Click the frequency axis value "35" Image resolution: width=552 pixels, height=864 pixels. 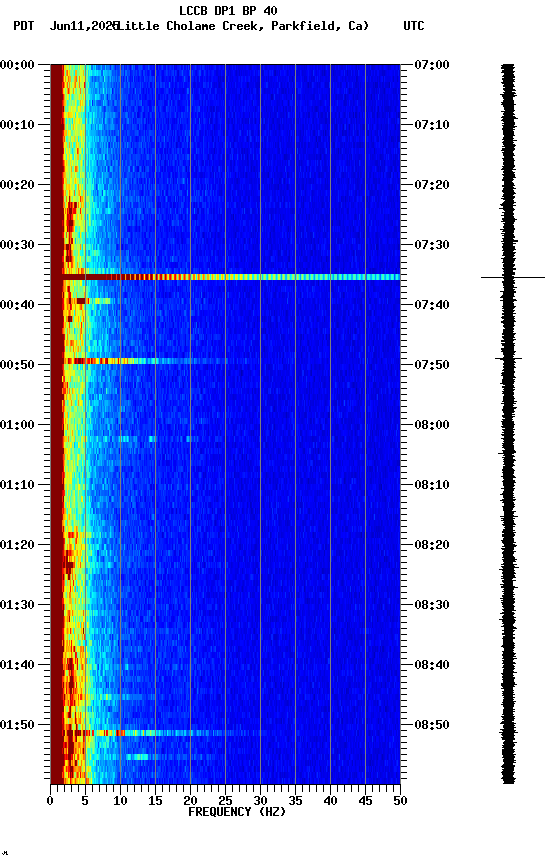pos(295,801)
